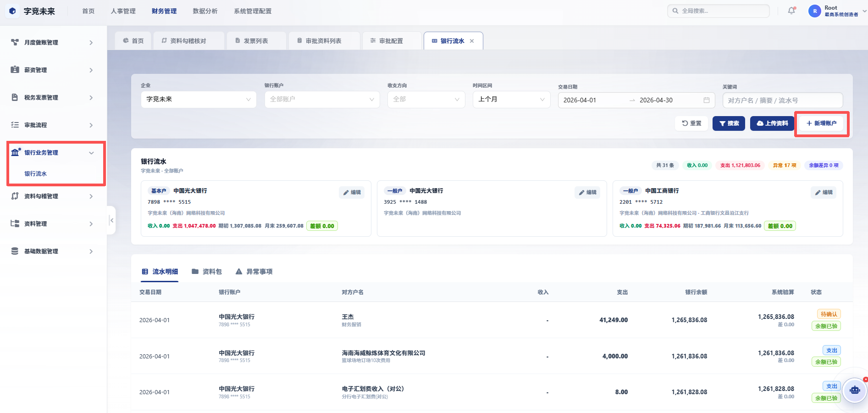Click the 字竞未来 logo icon

(x=12, y=11)
